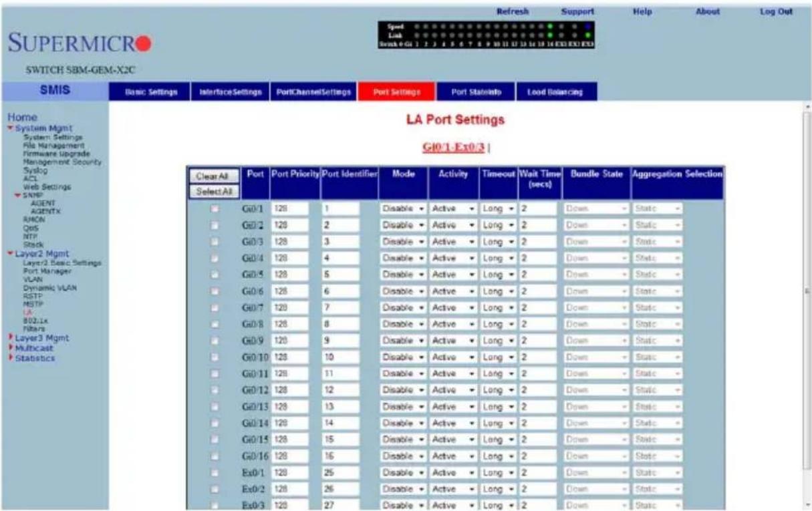Edit Port Priority field for Ex0/1
Viewport: 812px width, 511px height.
[x=289, y=472]
